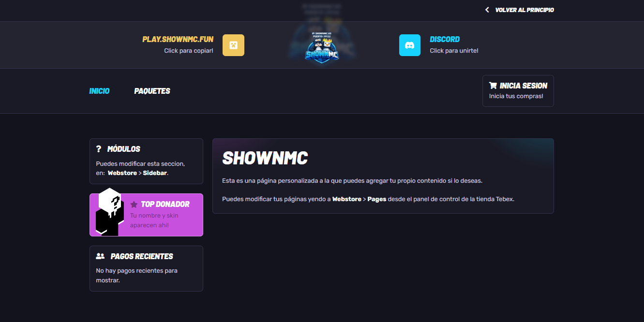644x322 pixels.
Task: Click 'Esta es una página personalizada' paragraph
Action: click(x=352, y=180)
